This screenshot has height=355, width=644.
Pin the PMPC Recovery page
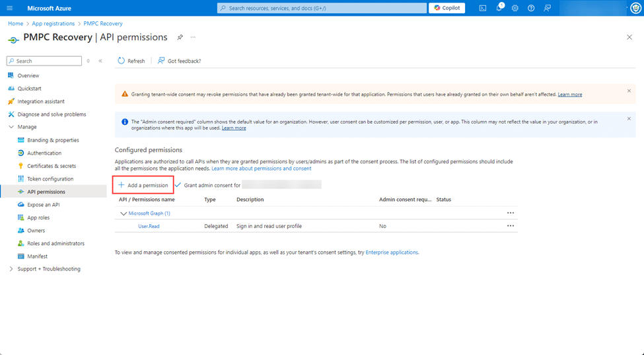point(180,38)
